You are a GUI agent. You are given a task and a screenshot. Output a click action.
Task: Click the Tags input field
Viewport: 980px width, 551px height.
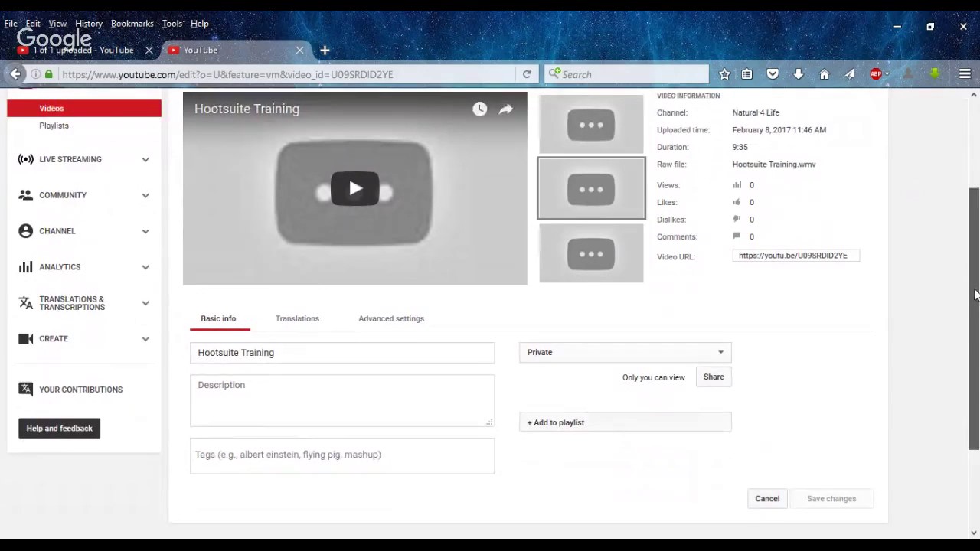point(342,455)
